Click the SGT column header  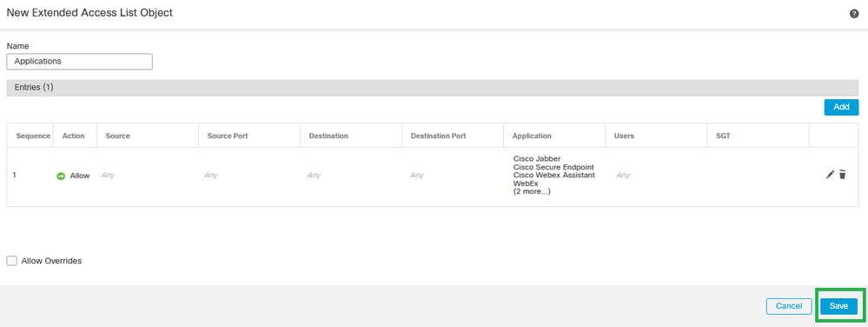(723, 136)
